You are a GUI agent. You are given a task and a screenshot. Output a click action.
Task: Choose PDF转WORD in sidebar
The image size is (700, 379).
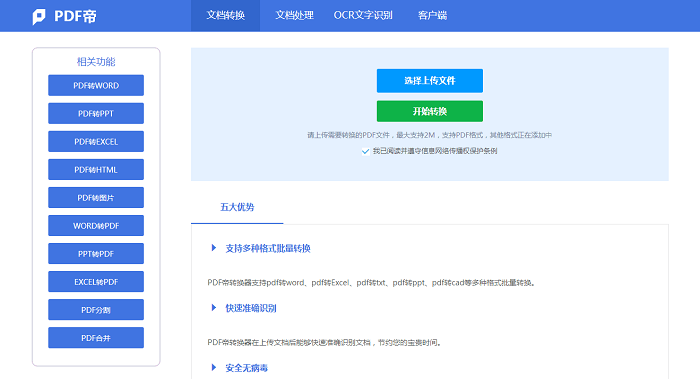point(96,85)
